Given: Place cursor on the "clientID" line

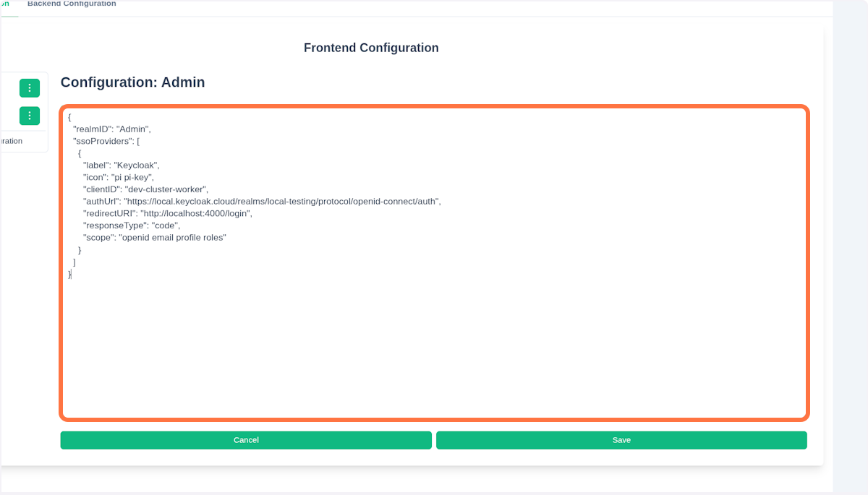Looking at the screenshot, I should (x=145, y=189).
